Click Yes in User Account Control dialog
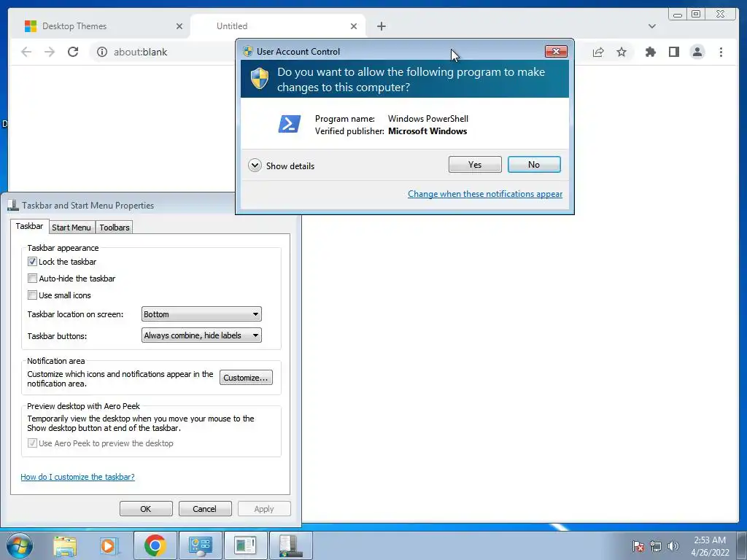 tap(475, 164)
